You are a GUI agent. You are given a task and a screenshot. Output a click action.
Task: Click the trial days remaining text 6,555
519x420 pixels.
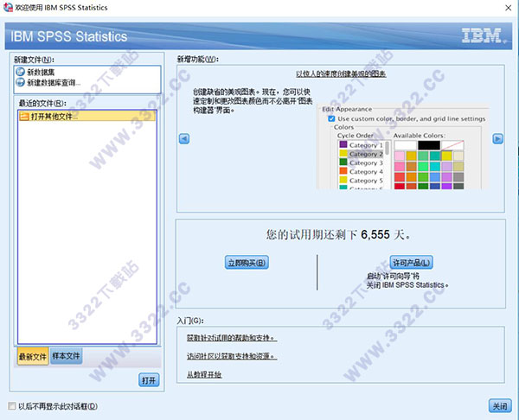coord(375,234)
